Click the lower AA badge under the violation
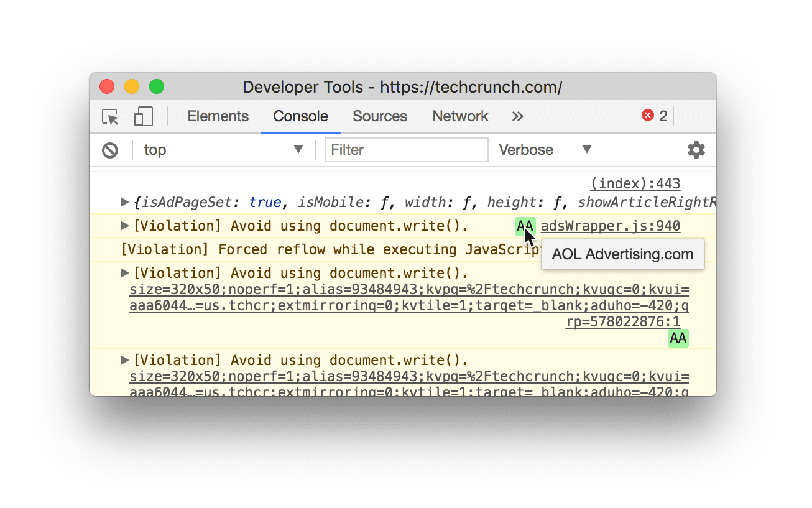 [678, 338]
